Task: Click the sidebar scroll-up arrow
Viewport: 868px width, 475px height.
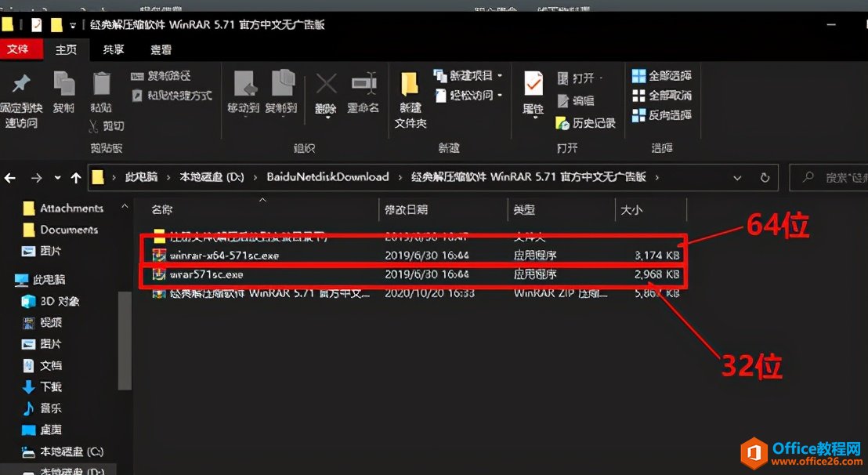Action: click(125, 206)
